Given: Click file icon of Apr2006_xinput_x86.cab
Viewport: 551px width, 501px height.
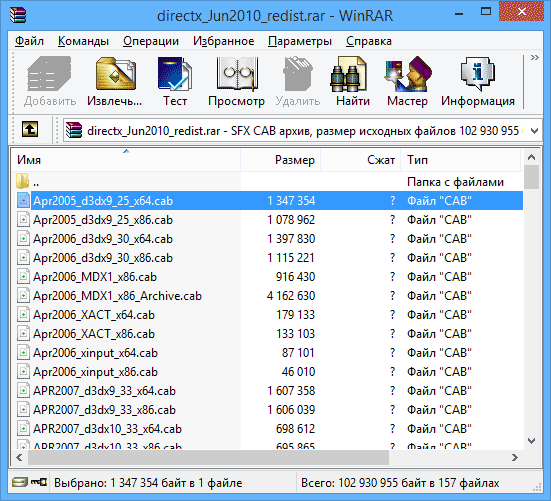Looking at the screenshot, I should point(23,372).
